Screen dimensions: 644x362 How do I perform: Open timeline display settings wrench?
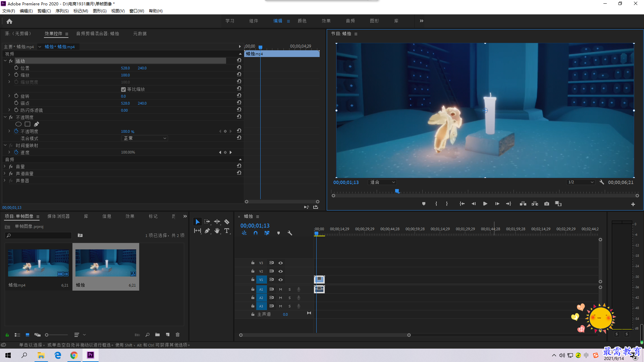pyautogui.click(x=290, y=233)
